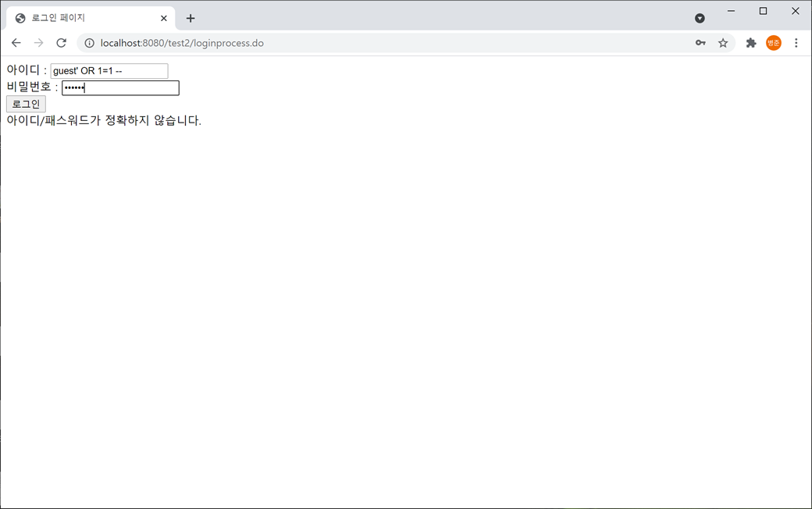Select the 로그인 페이지 tab
Viewport: 812px width, 509px height.
click(x=91, y=18)
